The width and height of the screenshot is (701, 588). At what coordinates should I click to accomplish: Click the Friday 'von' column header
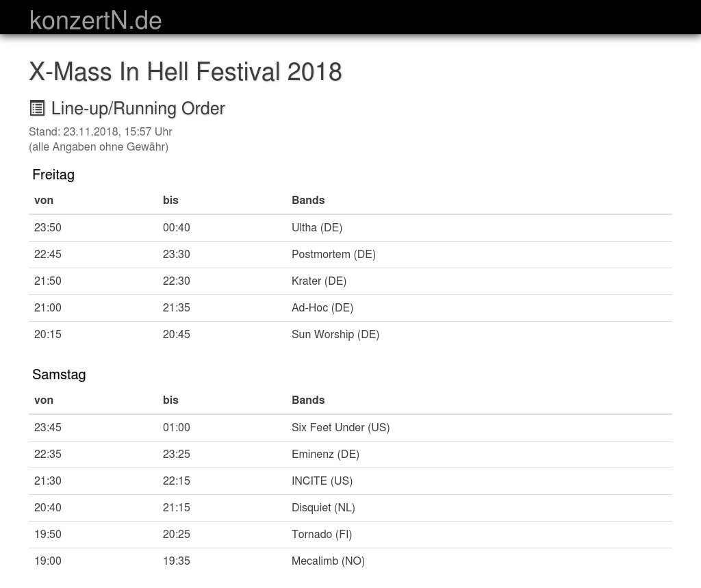click(x=44, y=201)
